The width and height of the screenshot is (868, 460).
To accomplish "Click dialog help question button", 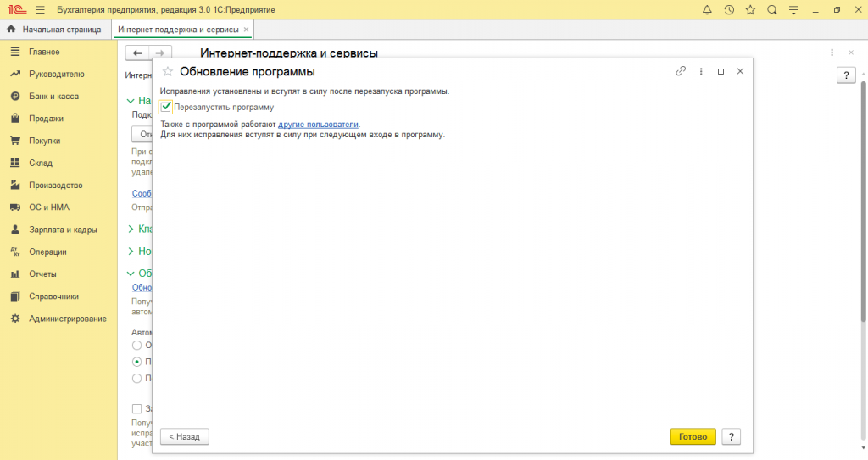I will [x=732, y=437].
